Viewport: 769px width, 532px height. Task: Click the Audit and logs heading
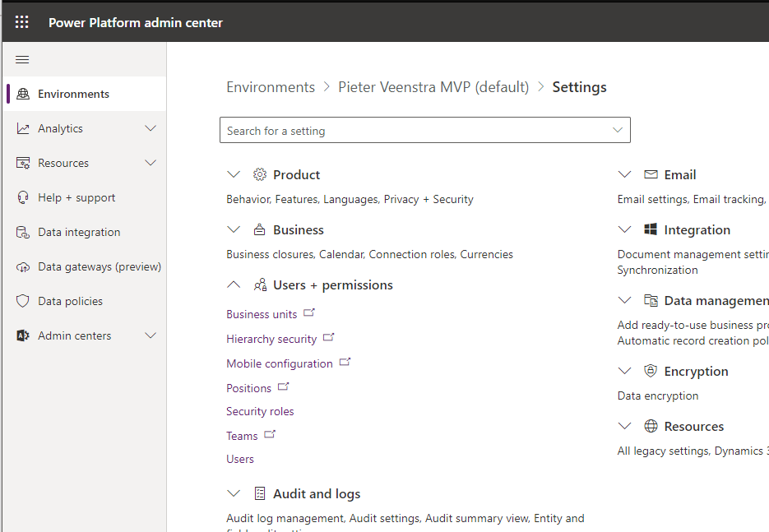(x=317, y=493)
